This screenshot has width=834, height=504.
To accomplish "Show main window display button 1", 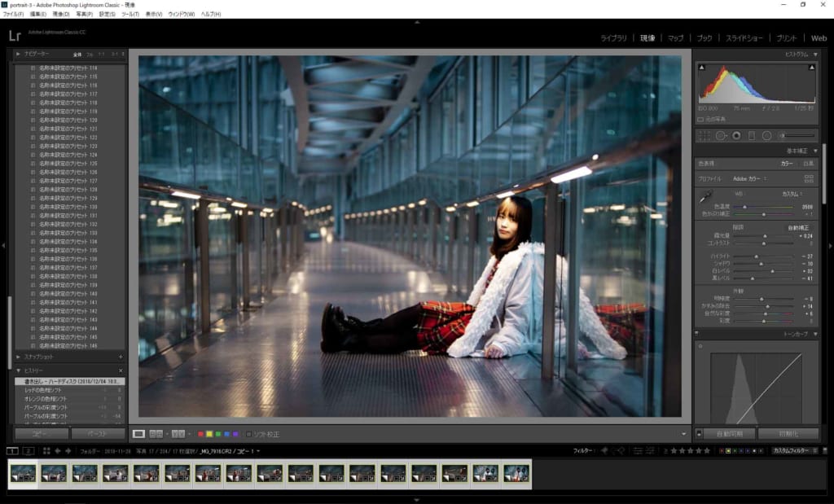I will coord(12,451).
